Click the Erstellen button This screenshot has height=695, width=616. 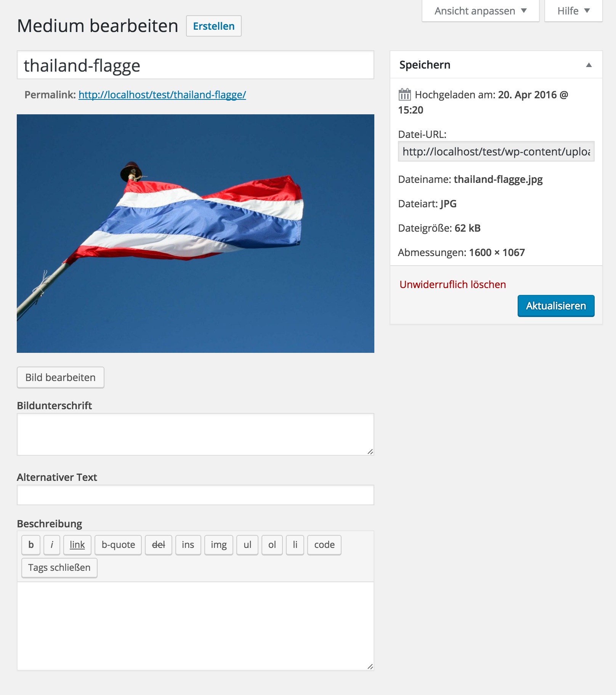(213, 26)
